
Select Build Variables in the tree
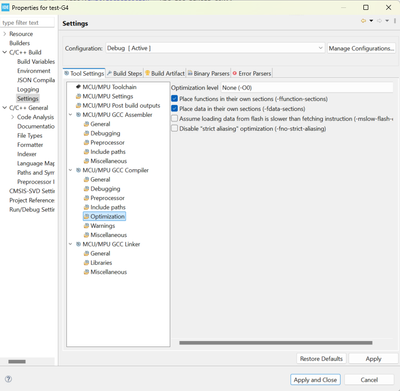[x=36, y=62]
